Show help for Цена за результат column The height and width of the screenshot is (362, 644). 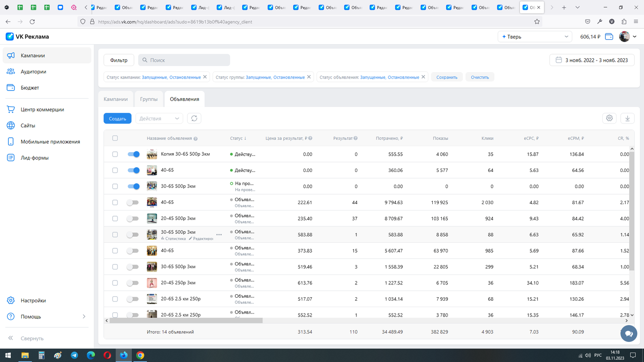(x=310, y=138)
